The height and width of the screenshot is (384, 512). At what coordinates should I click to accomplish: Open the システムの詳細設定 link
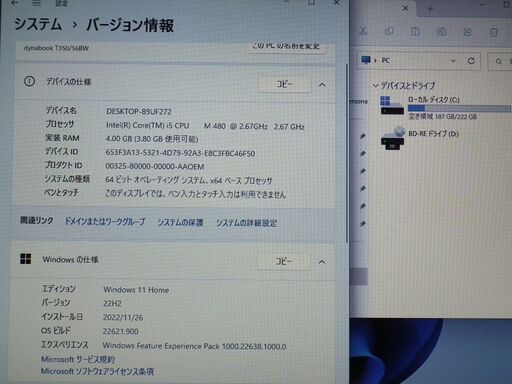point(247,223)
